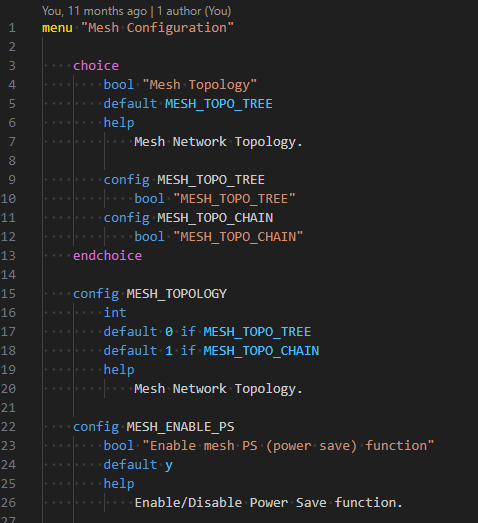Click the string "MESH_TOPO_TREE" on line 10
Viewport: 478px width, 523px height.
tap(234, 199)
